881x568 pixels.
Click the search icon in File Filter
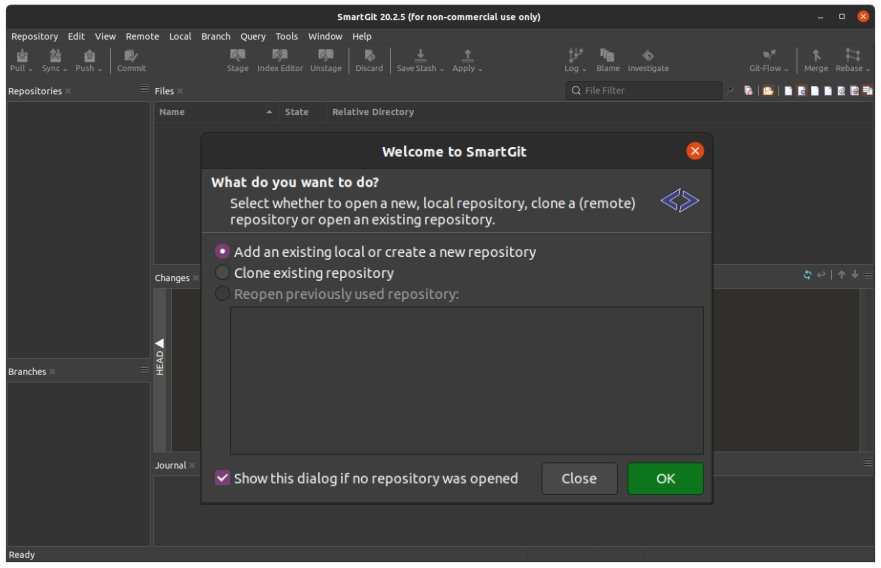coord(576,90)
